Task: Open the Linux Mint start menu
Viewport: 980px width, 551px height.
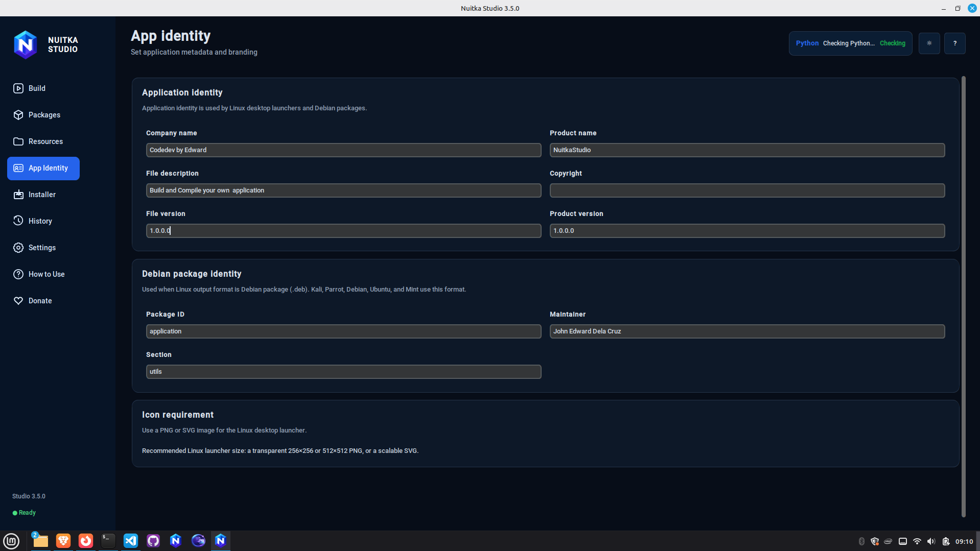Action: click(11, 541)
